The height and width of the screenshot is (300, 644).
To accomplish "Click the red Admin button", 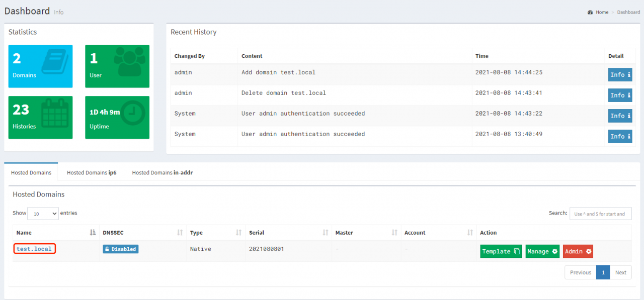I will pyautogui.click(x=578, y=251).
